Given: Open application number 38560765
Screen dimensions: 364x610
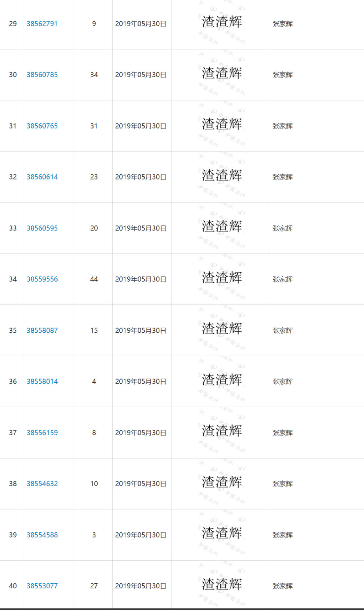Looking at the screenshot, I should point(42,126).
